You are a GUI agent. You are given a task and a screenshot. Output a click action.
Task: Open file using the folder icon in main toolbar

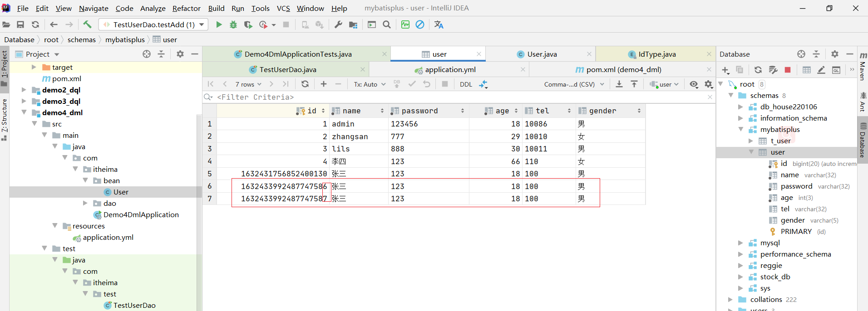pyautogui.click(x=6, y=24)
